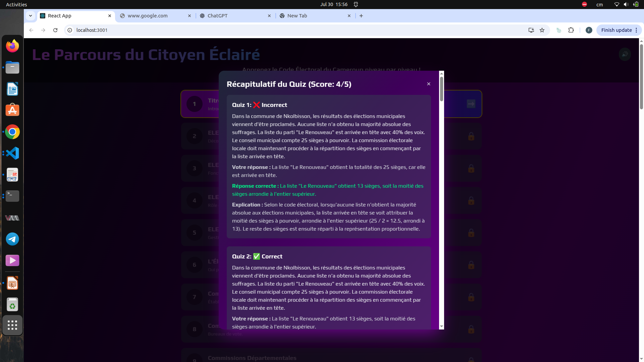Image resolution: width=644 pixels, height=362 pixels.
Task: Switch to the ChatGPT tab
Action: coord(217,16)
